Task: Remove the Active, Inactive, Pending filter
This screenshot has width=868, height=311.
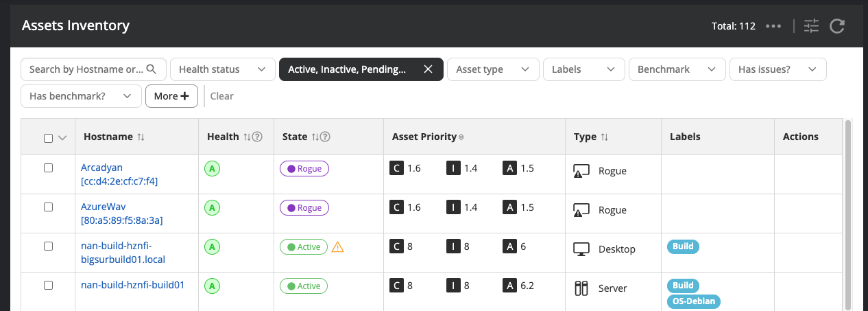Action: 428,69
